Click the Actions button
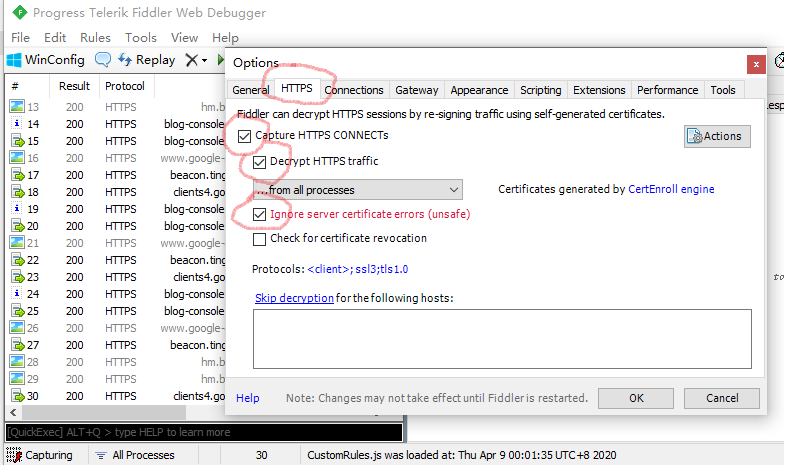The width and height of the screenshot is (801, 465). pyautogui.click(x=717, y=136)
